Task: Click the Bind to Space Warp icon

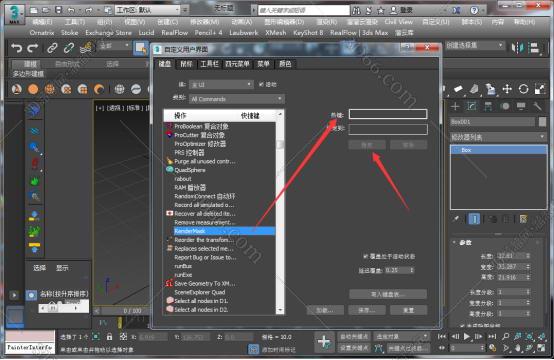Action: pos(86,48)
